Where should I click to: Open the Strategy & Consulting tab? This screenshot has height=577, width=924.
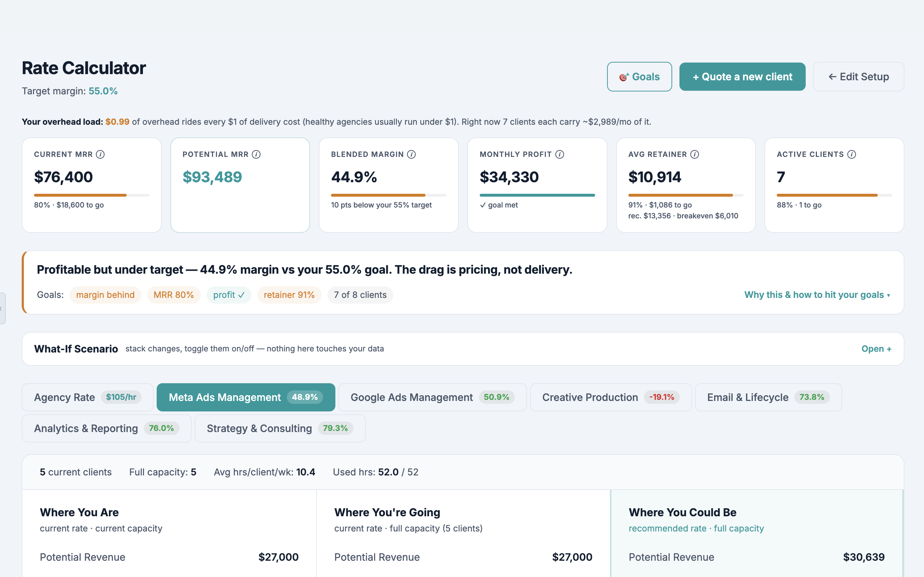tap(280, 428)
